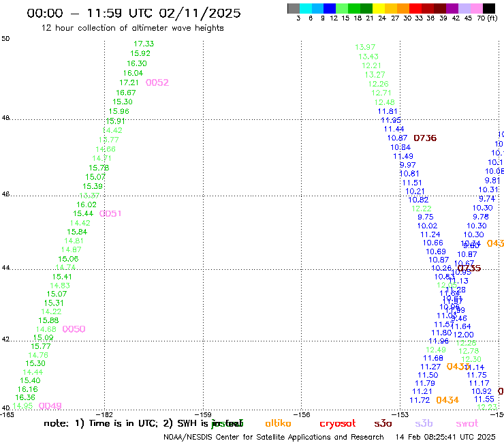Select the blue reading 11.24

(x=430, y=235)
